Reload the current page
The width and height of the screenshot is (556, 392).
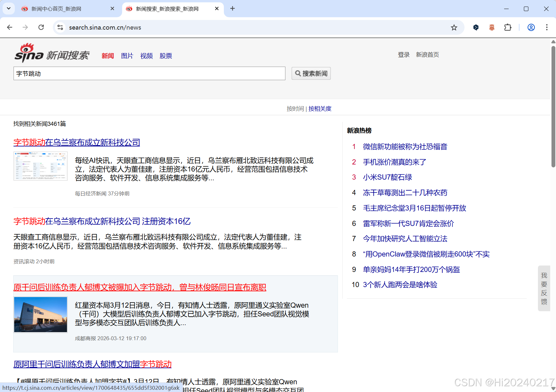point(41,27)
